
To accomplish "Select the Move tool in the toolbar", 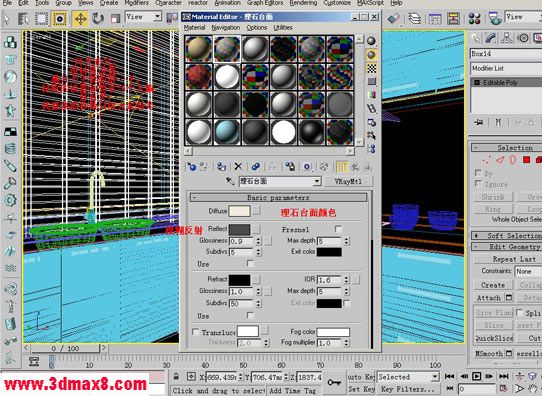I will (x=80, y=18).
